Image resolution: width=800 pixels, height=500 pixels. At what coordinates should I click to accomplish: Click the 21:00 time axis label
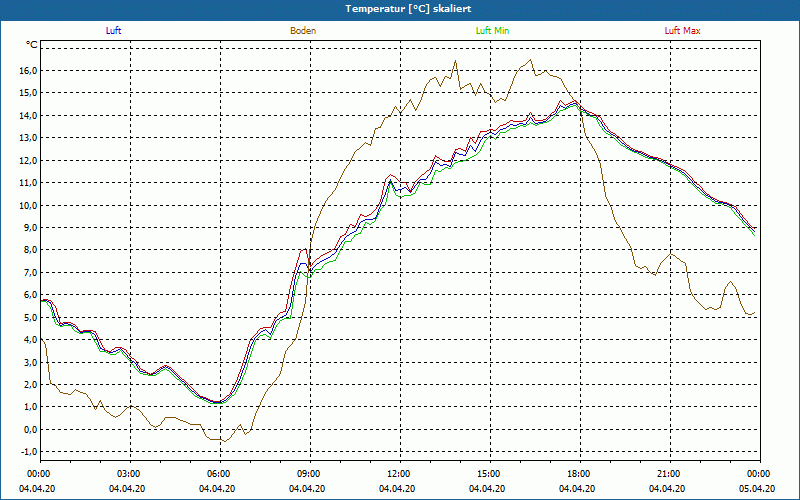pyautogui.click(x=669, y=474)
